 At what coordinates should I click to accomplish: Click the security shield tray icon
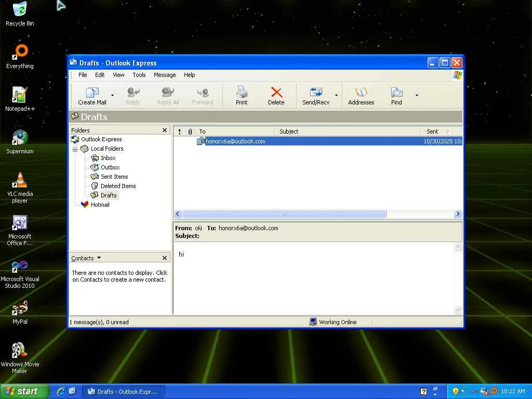(x=456, y=391)
